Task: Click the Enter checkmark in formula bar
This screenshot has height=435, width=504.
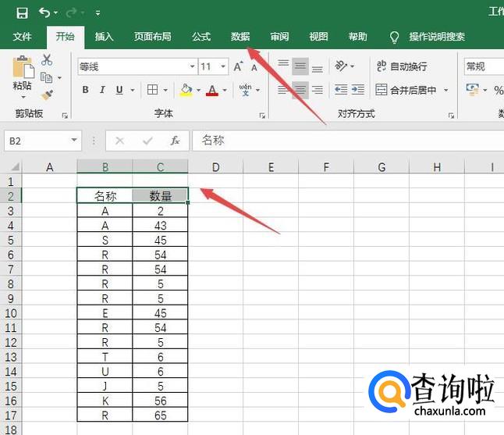Action: [147, 141]
